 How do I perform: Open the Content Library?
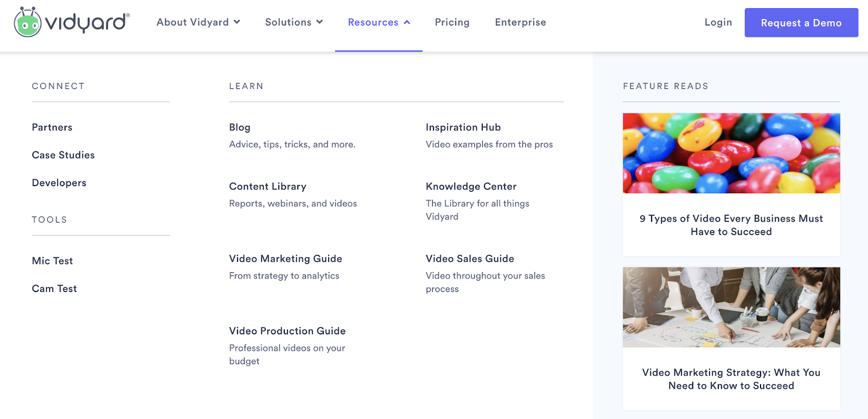pyautogui.click(x=267, y=187)
